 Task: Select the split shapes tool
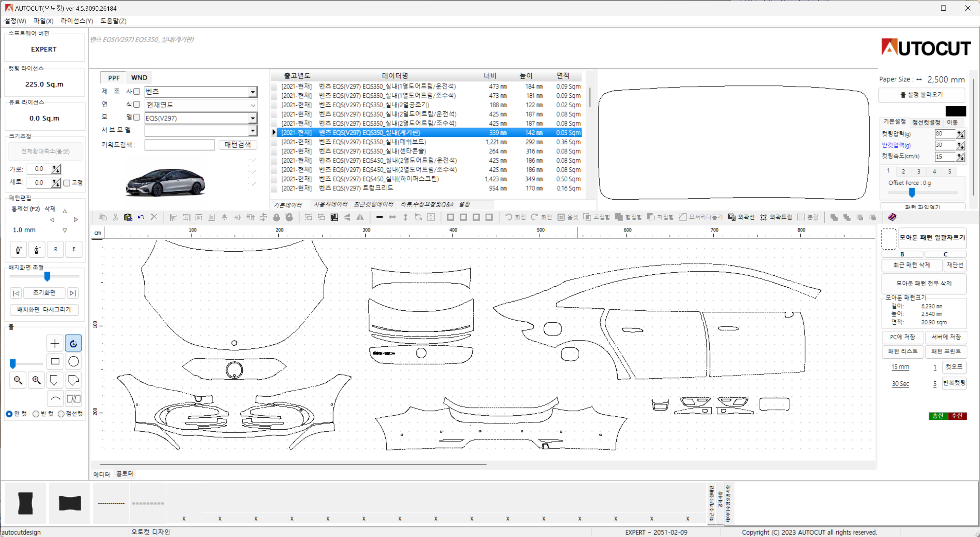[x=73, y=398]
